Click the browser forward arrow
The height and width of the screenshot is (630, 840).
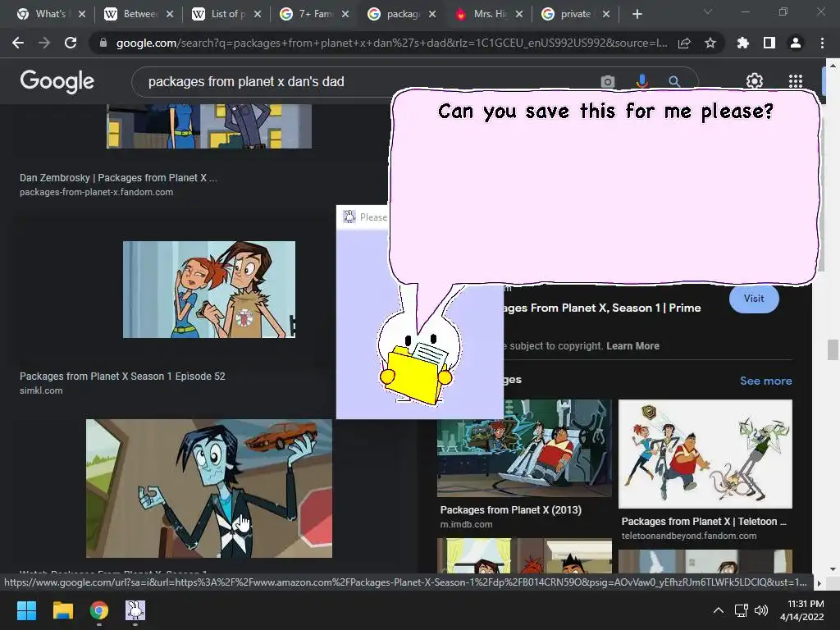[44, 43]
